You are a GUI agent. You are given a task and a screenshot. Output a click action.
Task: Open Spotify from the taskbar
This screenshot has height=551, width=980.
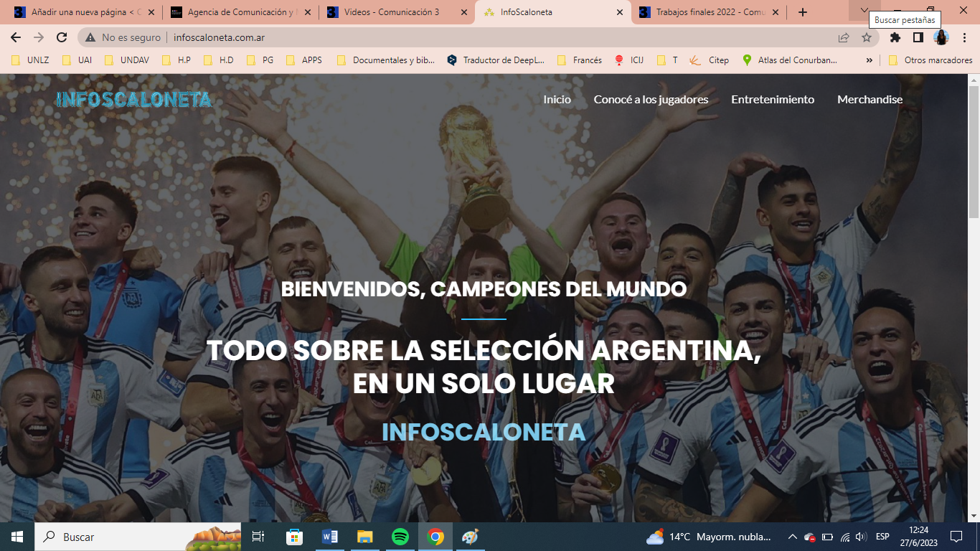(x=400, y=537)
